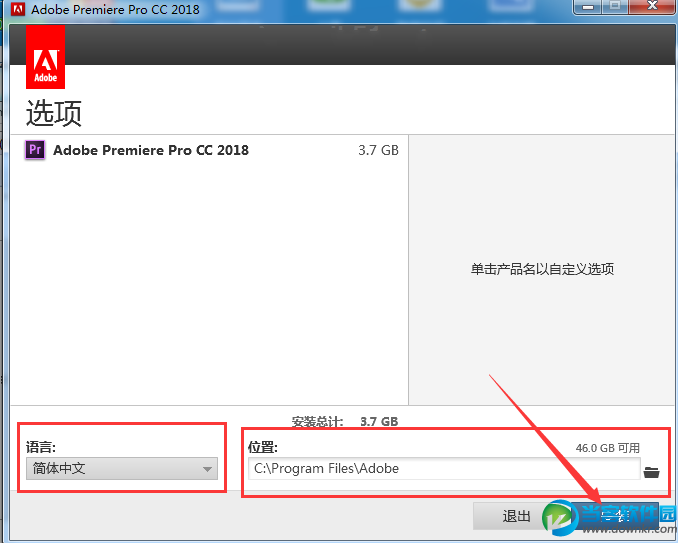Screen dimensions: 678x543
Task: Browse for install location via folder icon
Action: click(x=651, y=472)
